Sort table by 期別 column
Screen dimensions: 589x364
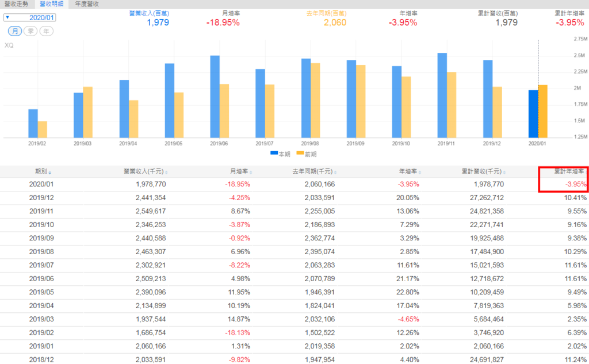click(43, 172)
